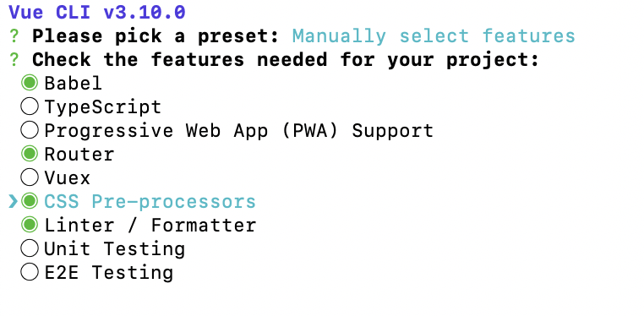
Task: Enable the E2E Testing circle
Action: (x=30, y=272)
